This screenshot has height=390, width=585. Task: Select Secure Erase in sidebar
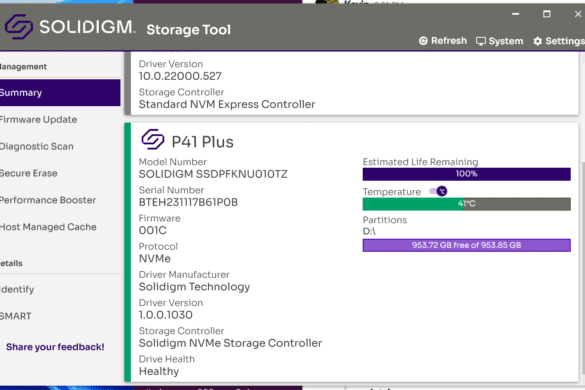click(60, 174)
